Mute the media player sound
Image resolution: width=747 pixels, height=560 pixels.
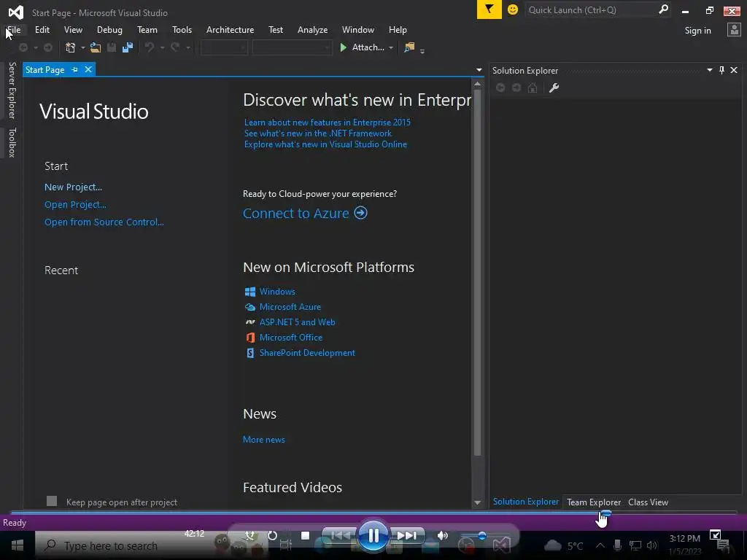click(443, 535)
